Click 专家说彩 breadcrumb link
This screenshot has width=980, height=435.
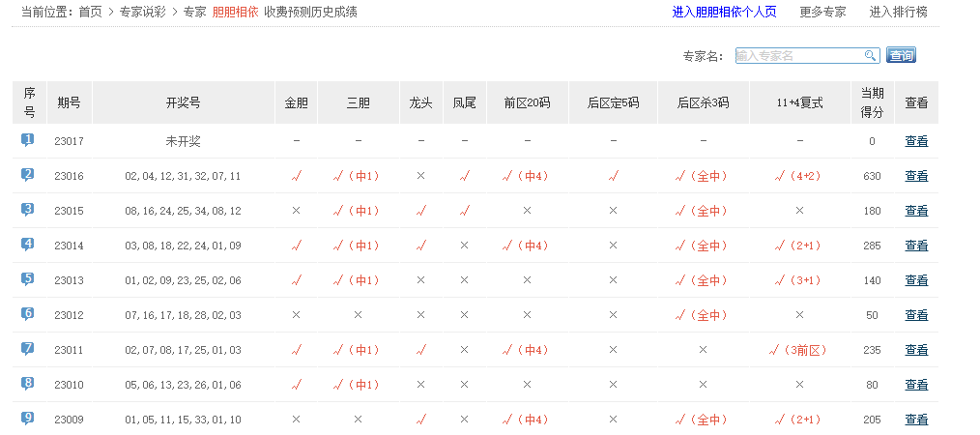pyautogui.click(x=143, y=13)
